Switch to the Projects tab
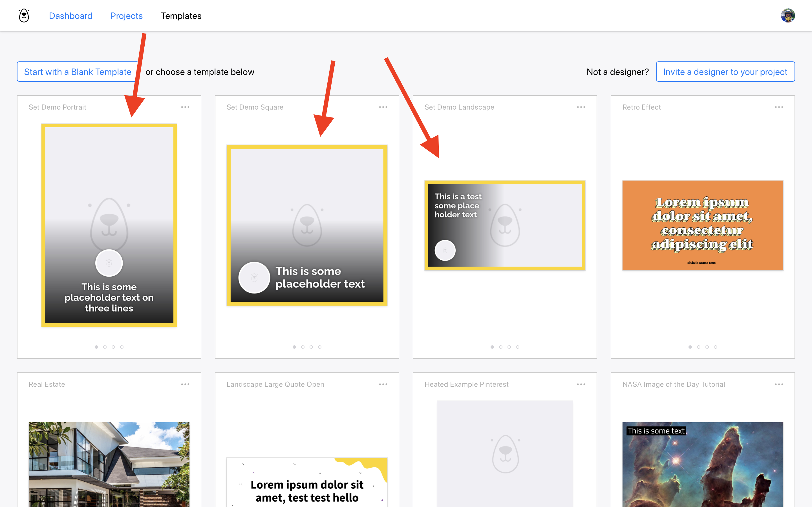This screenshot has width=812, height=507. pos(127,16)
